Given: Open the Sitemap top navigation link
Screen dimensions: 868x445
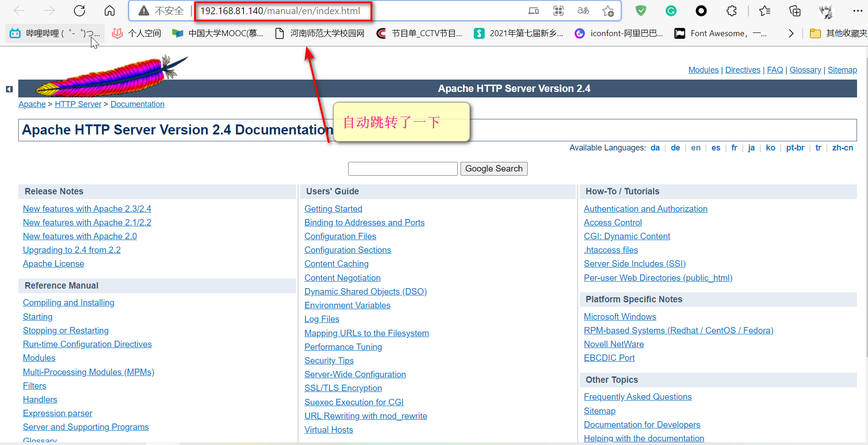Looking at the screenshot, I should pos(842,70).
